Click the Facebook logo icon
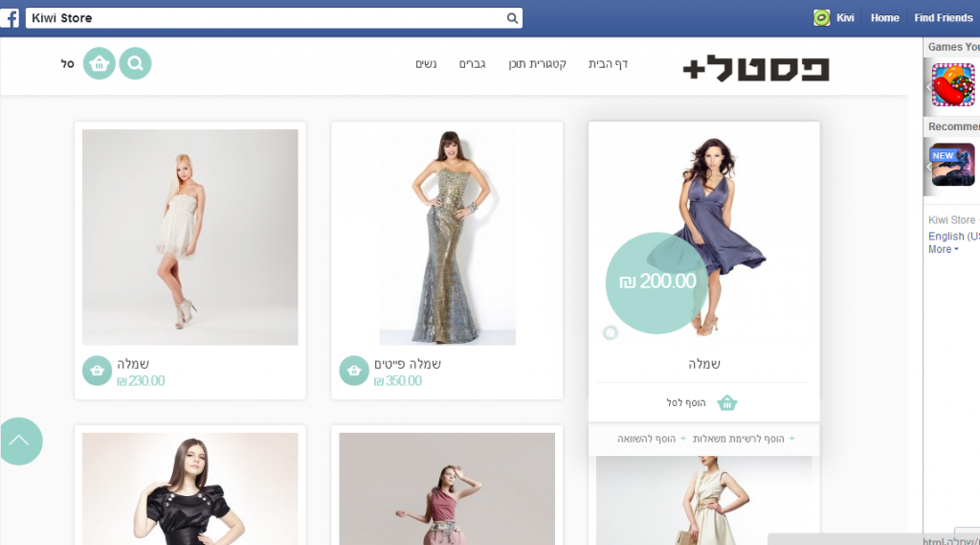This screenshot has width=980, height=545. pyautogui.click(x=10, y=17)
